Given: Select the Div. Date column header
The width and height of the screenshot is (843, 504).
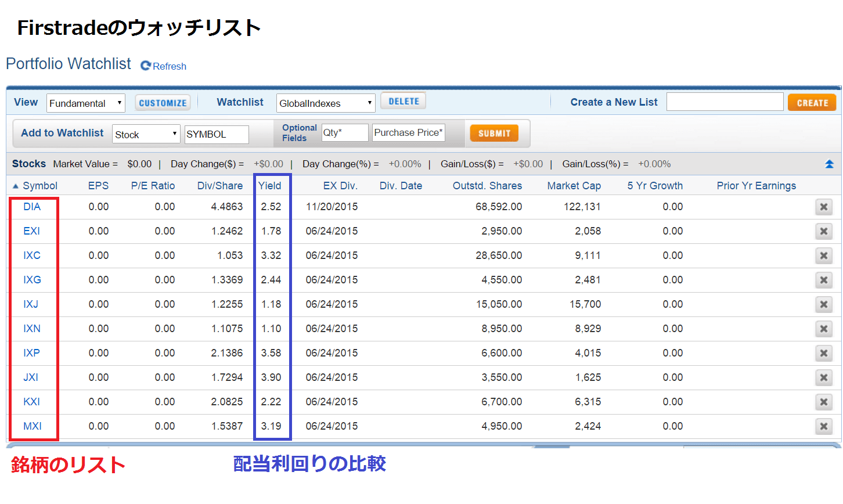Looking at the screenshot, I should 401,185.
